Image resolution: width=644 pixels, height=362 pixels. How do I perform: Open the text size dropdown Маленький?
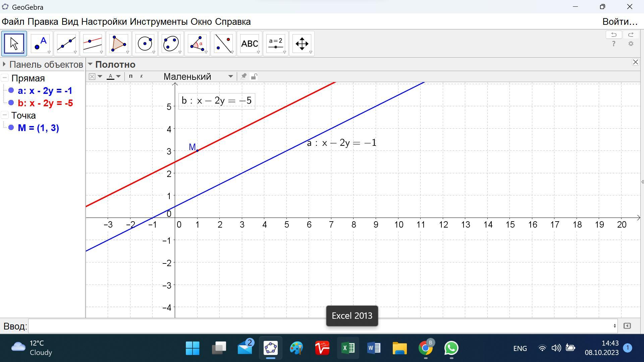click(198, 76)
